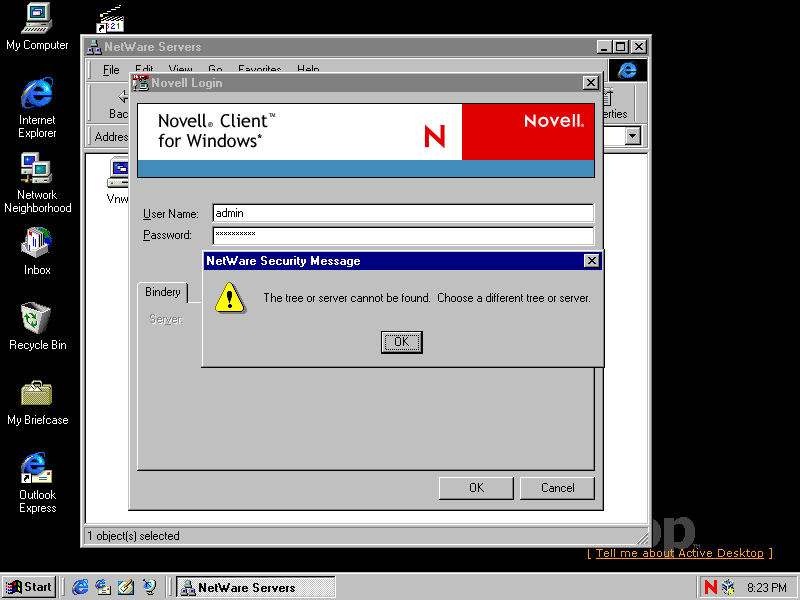Click the NetWare Servers title bar icon
Image resolution: width=800 pixels, height=600 pixels.
94,47
